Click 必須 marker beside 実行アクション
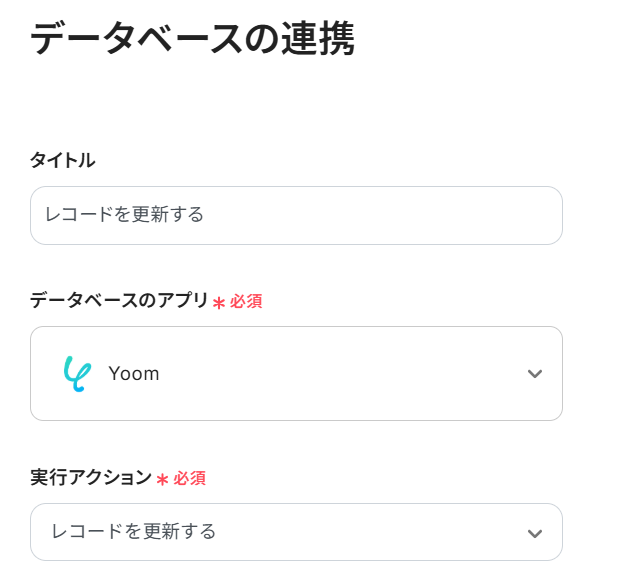 point(190,478)
